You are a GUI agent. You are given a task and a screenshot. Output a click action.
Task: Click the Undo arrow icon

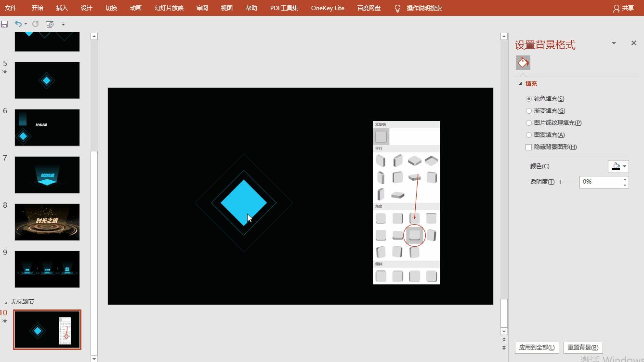click(x=18, y=24)
